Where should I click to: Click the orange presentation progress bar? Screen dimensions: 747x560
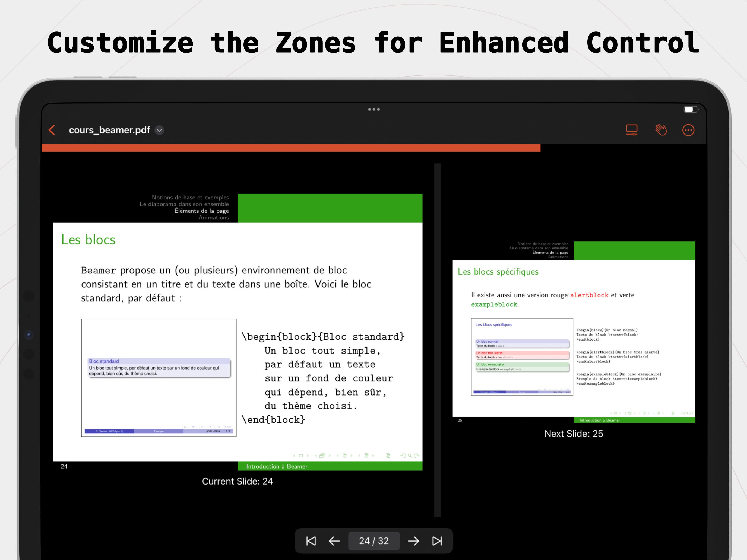pyautogui.click(x=291, y=148)
